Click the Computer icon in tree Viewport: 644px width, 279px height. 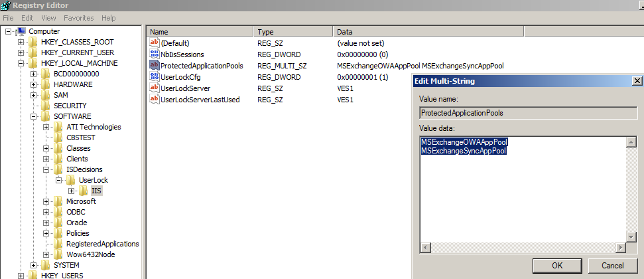[x=21, y=31]
